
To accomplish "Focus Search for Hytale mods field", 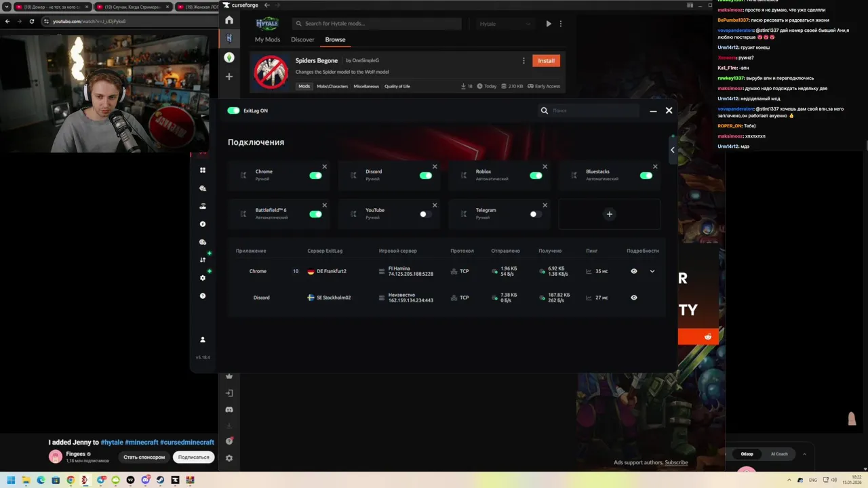I will tap(377, 24).
